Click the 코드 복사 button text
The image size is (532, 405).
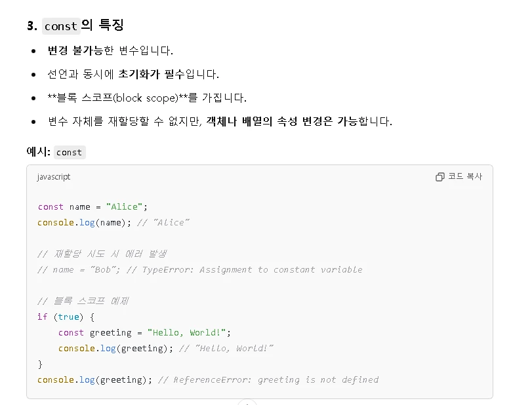click(465, 176)
